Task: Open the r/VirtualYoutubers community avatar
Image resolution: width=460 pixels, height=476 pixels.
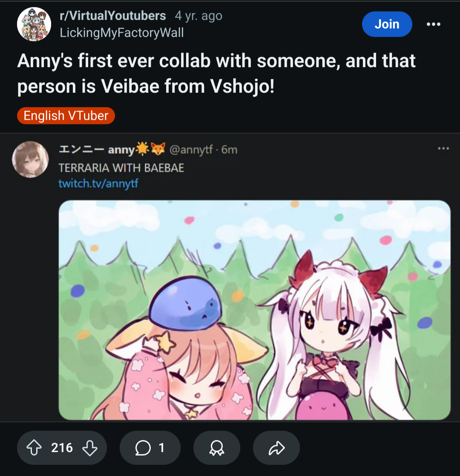Action: [34, 24]
